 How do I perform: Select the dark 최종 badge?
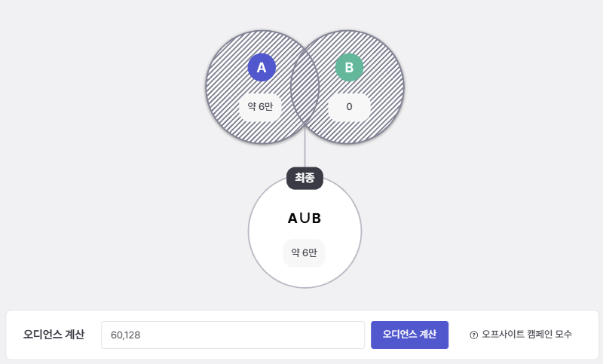click(x=305, y=178)
